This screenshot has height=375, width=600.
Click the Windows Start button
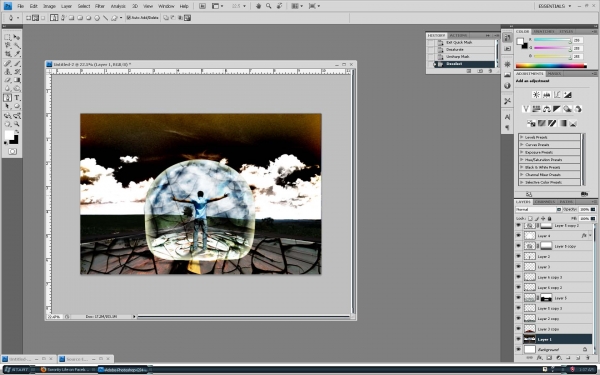[x=16, y=370]
